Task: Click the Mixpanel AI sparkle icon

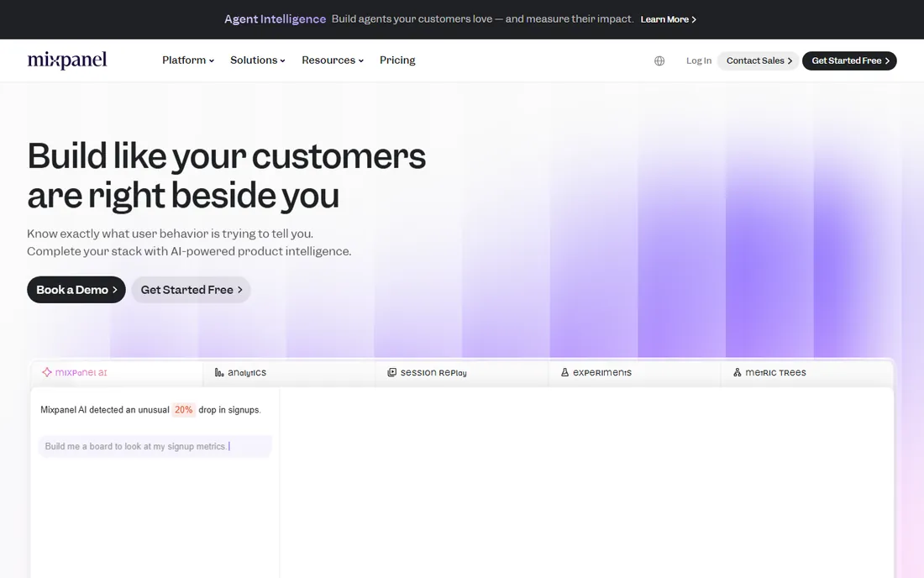Action: (46, 372)
